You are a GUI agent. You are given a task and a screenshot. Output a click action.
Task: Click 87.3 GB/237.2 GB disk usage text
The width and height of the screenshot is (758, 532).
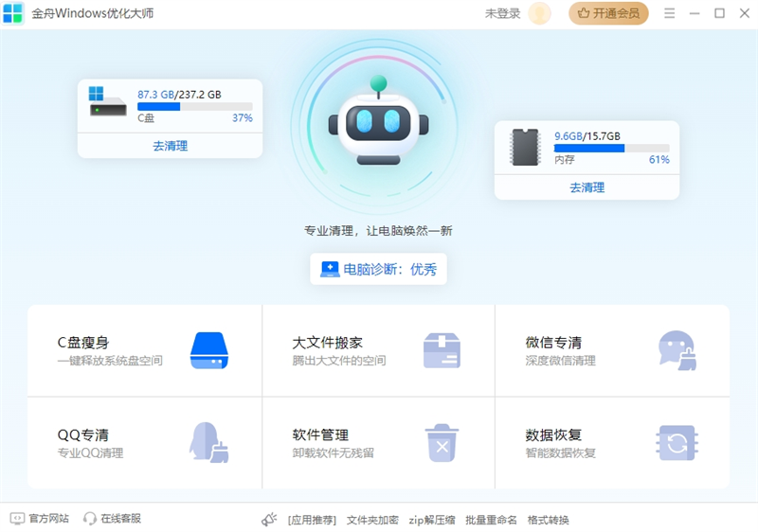point(179,95)
